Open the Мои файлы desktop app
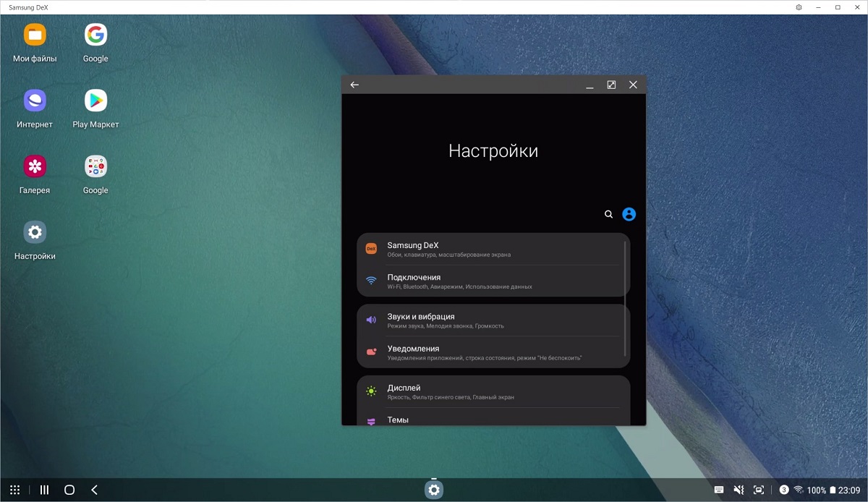Image resolution: width=868 pixels, height=502 pixels. 35,35
